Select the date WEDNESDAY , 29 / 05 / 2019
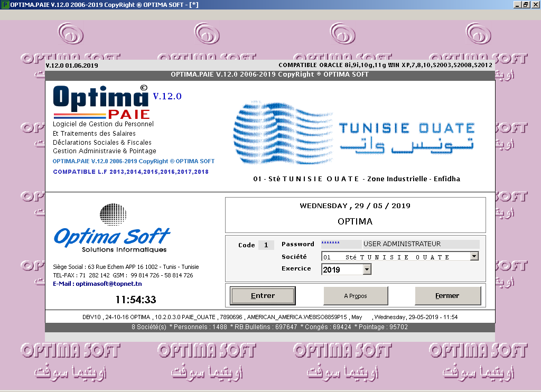Screen dimensions: 541x392 click(x=355, y=206)
